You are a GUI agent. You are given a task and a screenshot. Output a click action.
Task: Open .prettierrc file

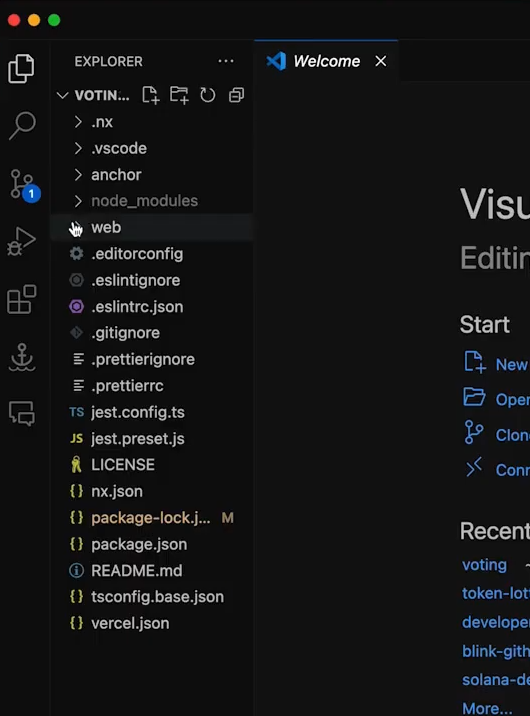[151, 386]
